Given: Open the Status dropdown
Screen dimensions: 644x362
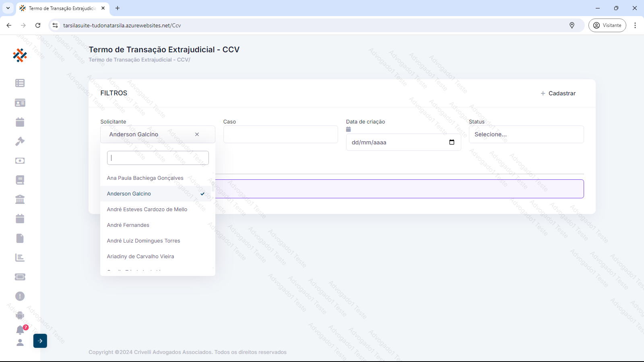Looking at the screenshot, I should [526, 134].
